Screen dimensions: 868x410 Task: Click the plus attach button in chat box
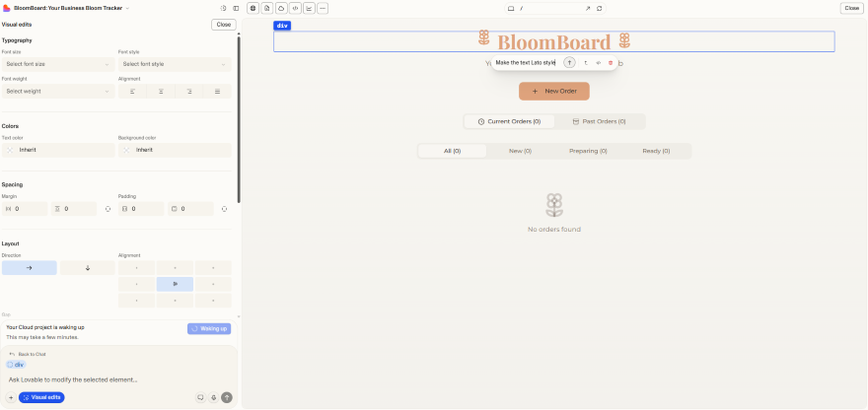[11, 397]
